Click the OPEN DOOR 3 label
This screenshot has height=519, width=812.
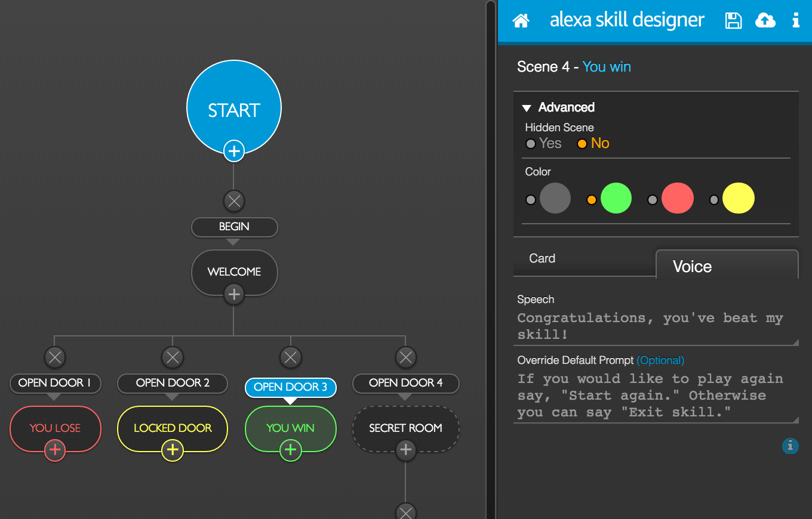[x=290, y=387]
